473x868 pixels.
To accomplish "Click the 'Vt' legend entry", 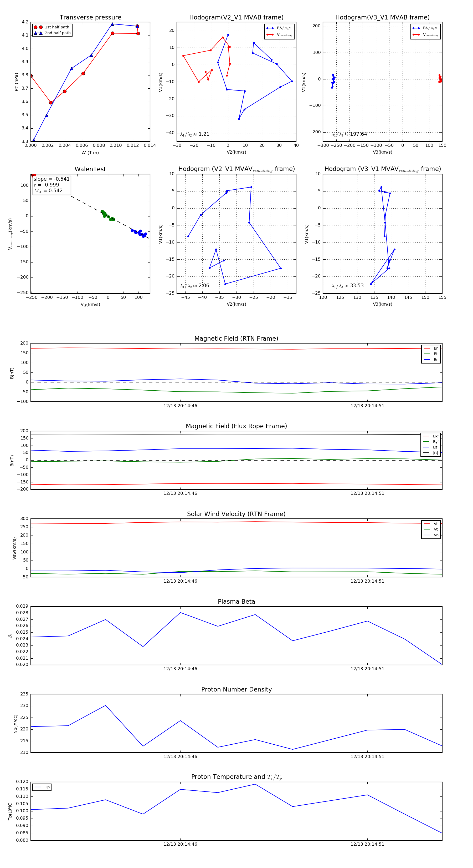I will click(431, 529).
